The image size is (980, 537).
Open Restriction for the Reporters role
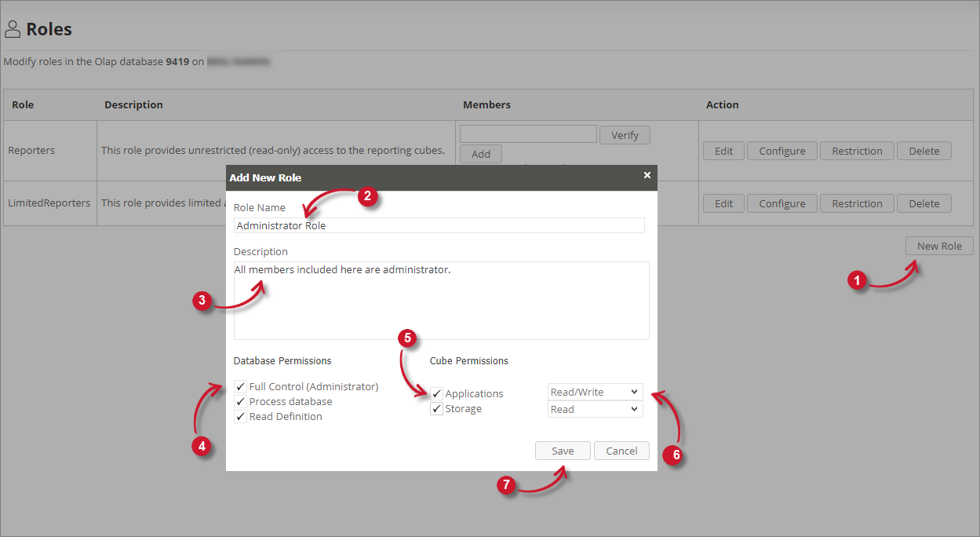click(857, 151)
